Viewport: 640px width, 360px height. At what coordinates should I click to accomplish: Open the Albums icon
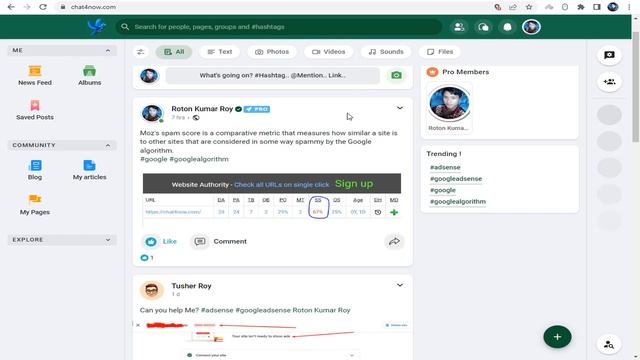(x=89, y=71)
